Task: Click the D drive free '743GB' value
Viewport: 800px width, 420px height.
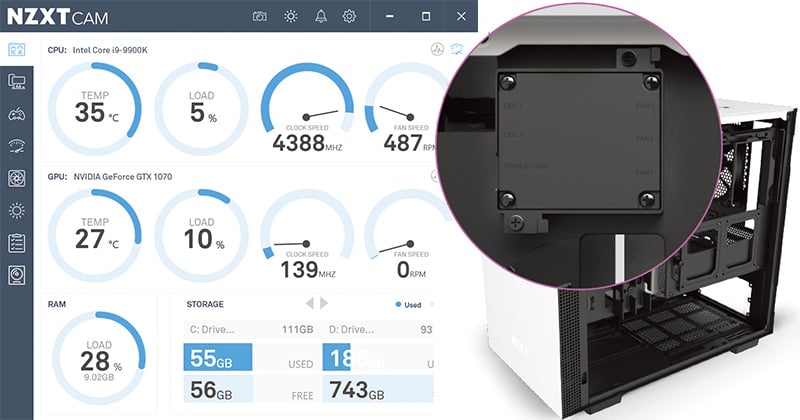Action: [x=357, y=390]
